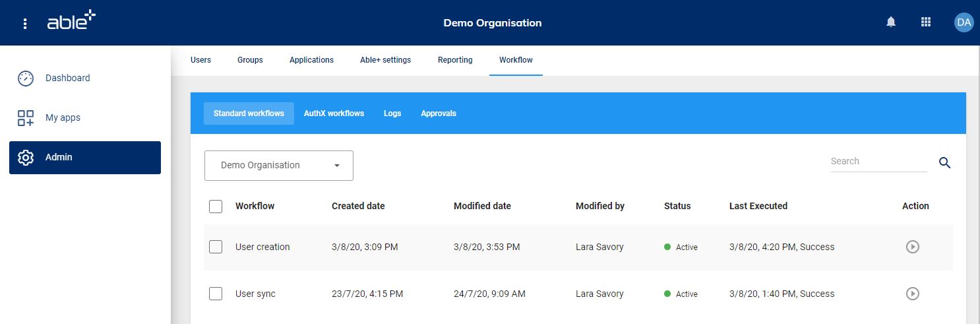Go to My apps in sidebar

click(63, 117)
